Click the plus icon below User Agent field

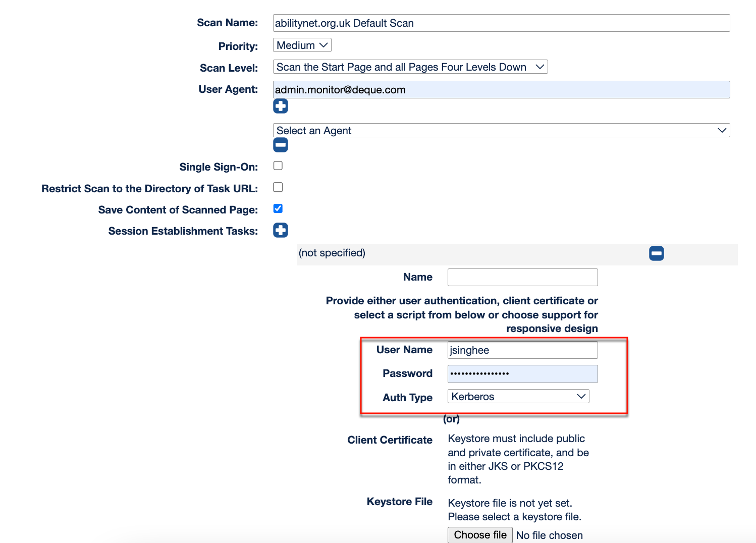click(281, 106)
